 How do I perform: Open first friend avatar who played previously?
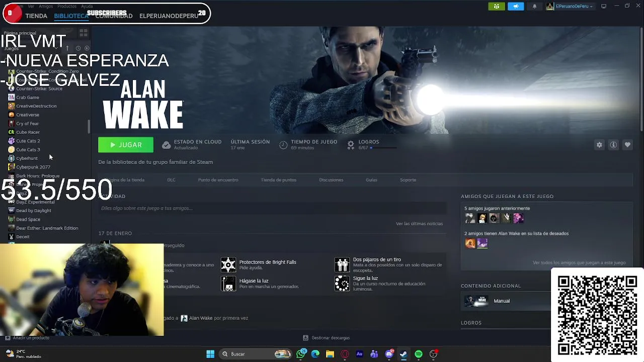coord(470,218)
